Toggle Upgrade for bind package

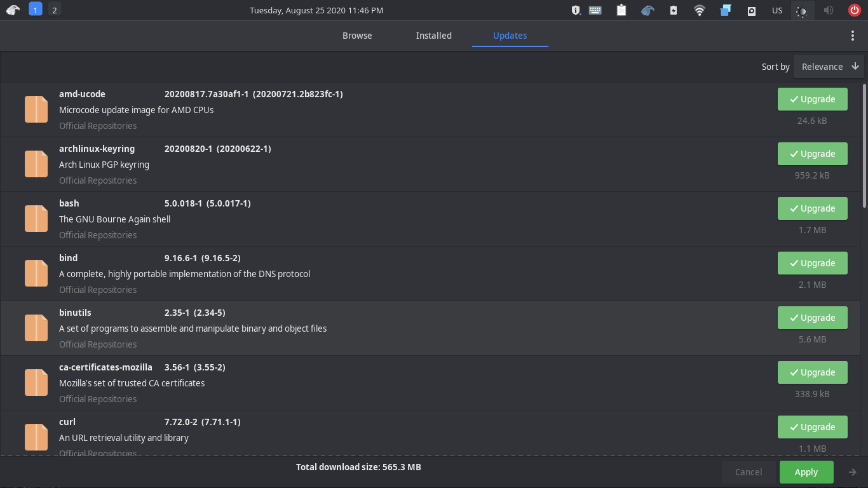pos(813,263)
